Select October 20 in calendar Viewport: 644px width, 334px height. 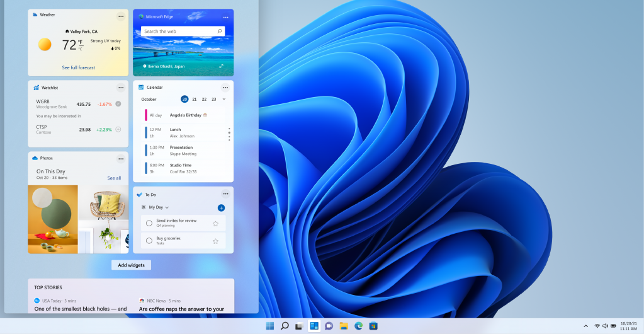(x=184, y=99)
